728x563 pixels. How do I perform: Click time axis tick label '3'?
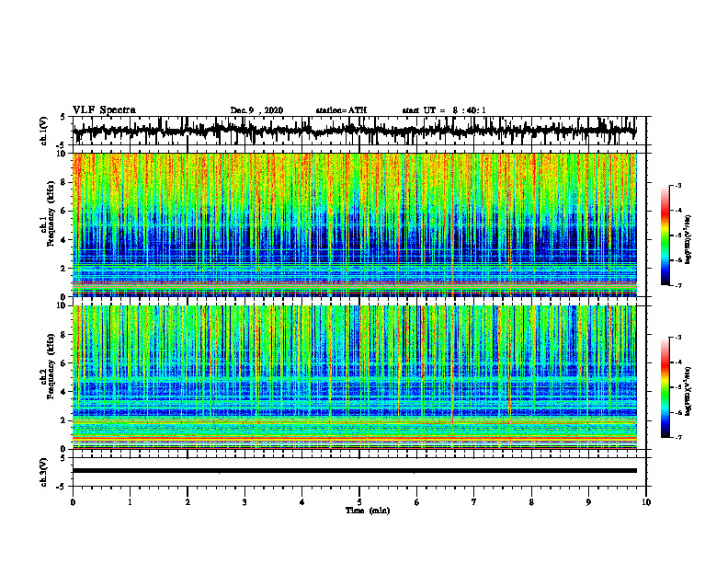click(245, 502)
